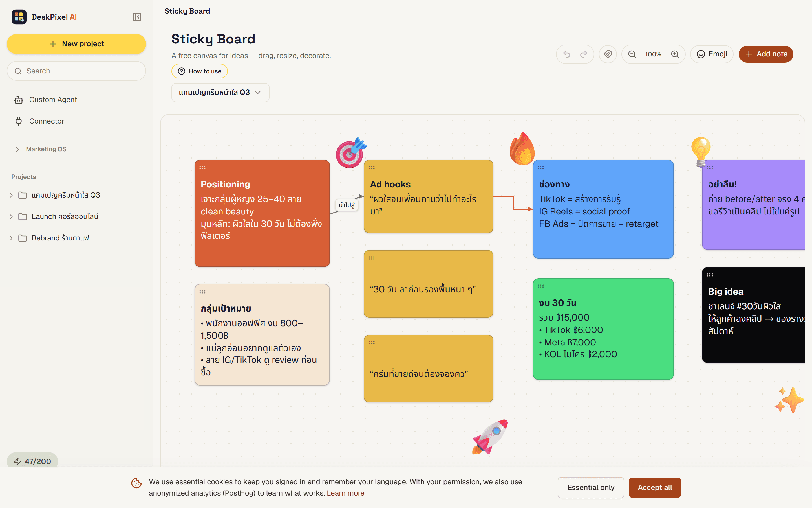Click the undo arrow

pos(567,54)
